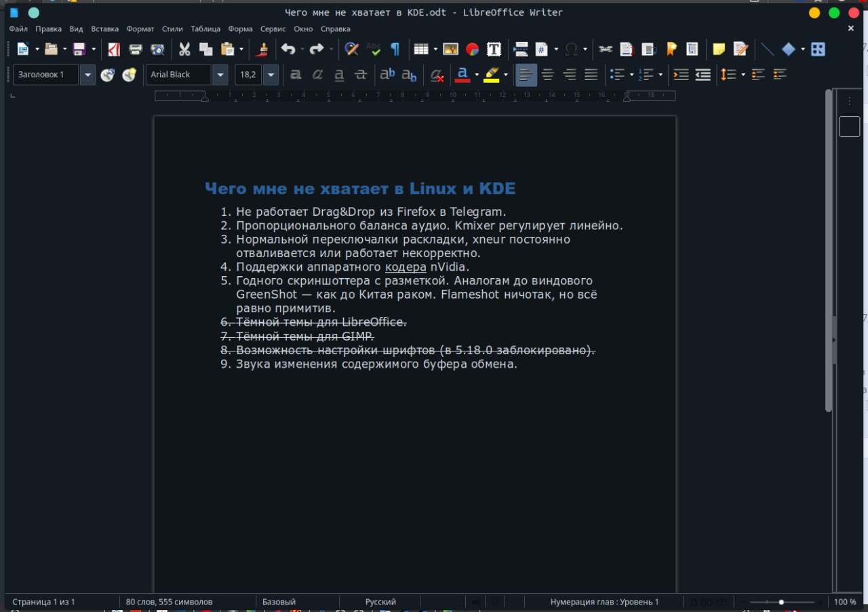Expand the Save options arrow
The image size is (868, 612).
93,49
